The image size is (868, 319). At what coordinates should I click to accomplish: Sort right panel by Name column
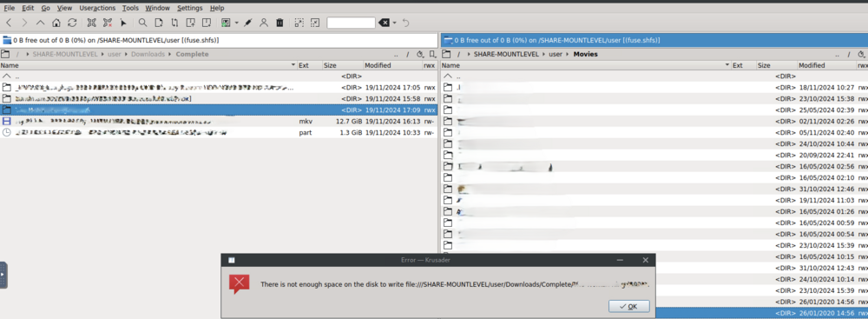coord(586,65)
